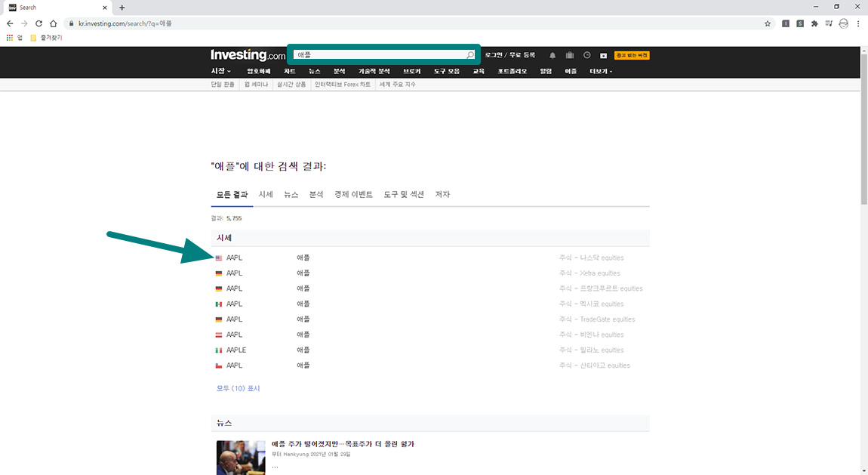
Task: Open the AAPL 프랑크푸르트 equities result
Action: [x=430, y=289]
